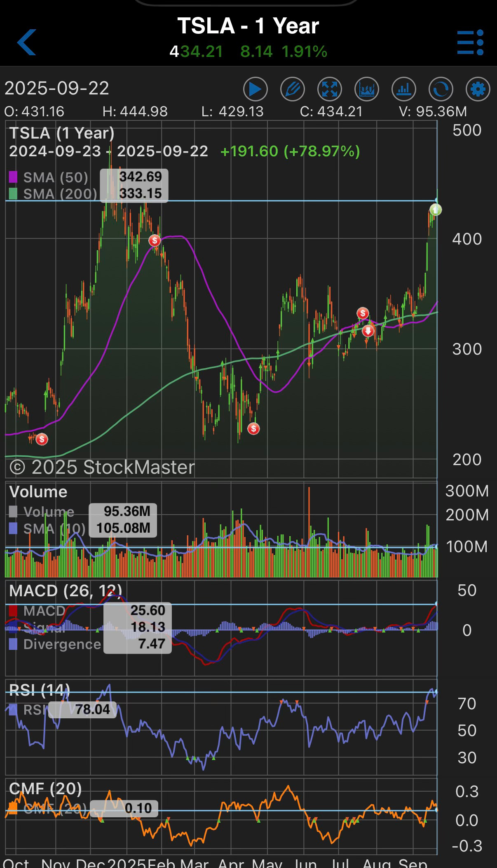497x868 pixels.
Task: Tap the blue back arrow
Action: coord(26,42)
